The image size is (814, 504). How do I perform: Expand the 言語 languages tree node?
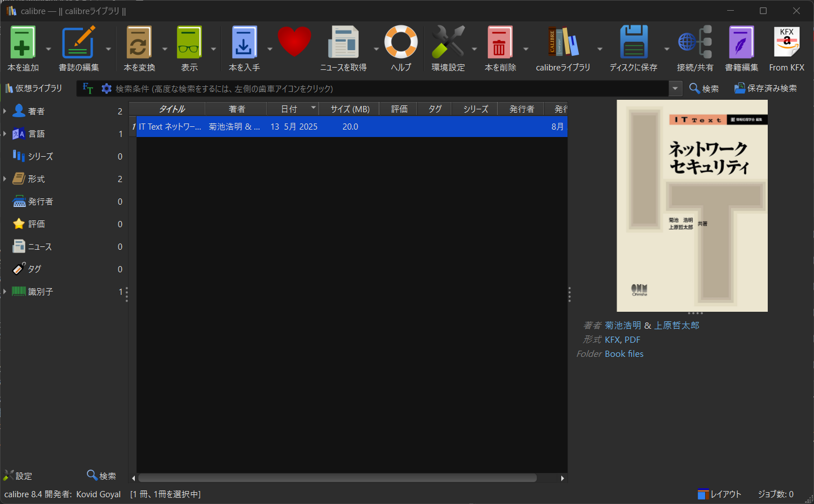coord(5,134)
